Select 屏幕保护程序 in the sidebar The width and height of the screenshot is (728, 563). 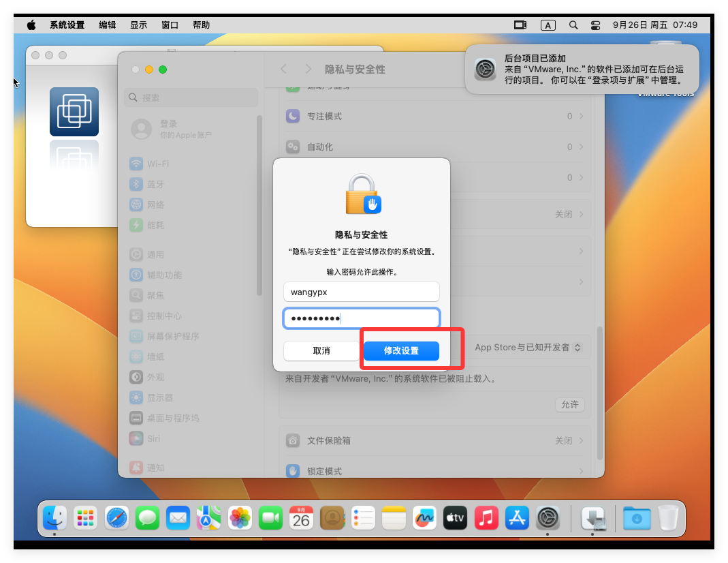(x=191, y=336)
